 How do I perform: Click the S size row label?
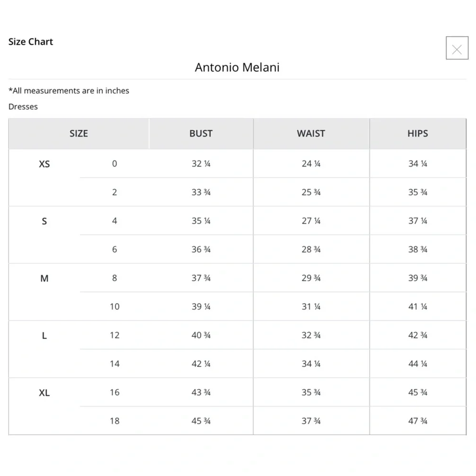click(44, 221)
